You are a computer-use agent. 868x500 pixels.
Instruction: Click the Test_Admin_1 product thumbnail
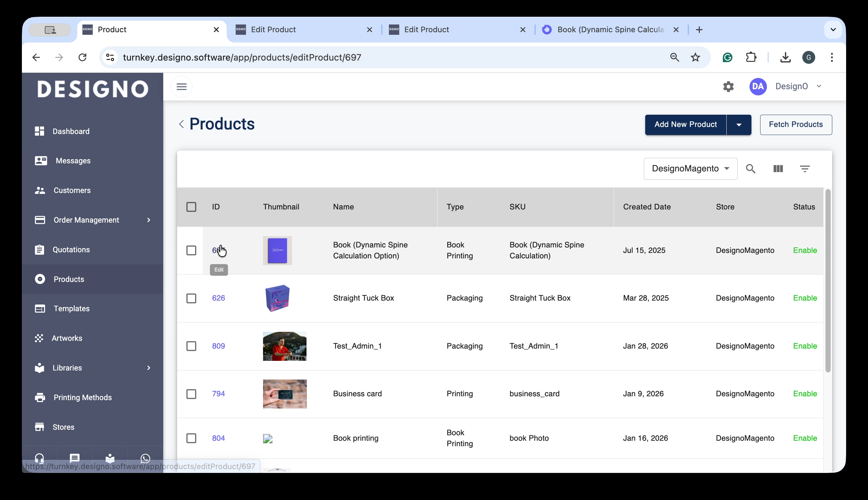point(284,346)
